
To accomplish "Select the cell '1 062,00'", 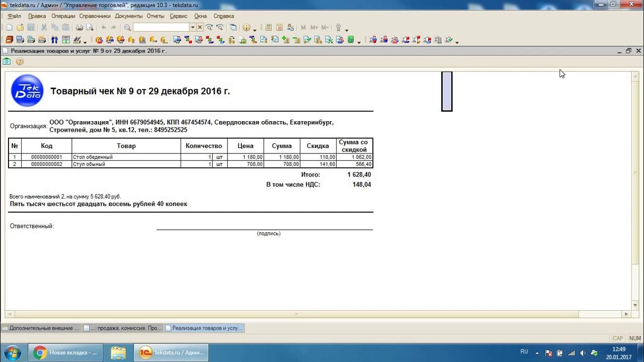I will 355,157.
